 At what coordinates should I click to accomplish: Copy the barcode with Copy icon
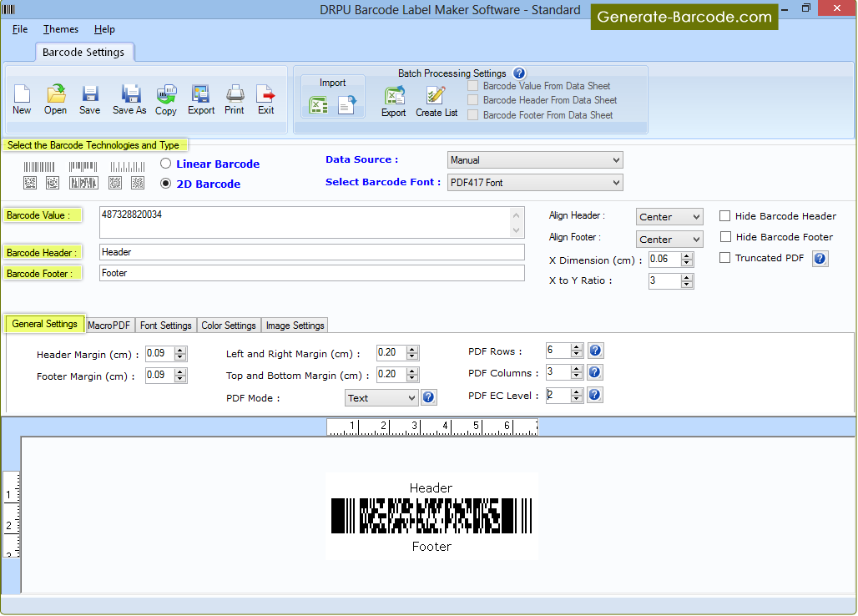coord(166,99)
